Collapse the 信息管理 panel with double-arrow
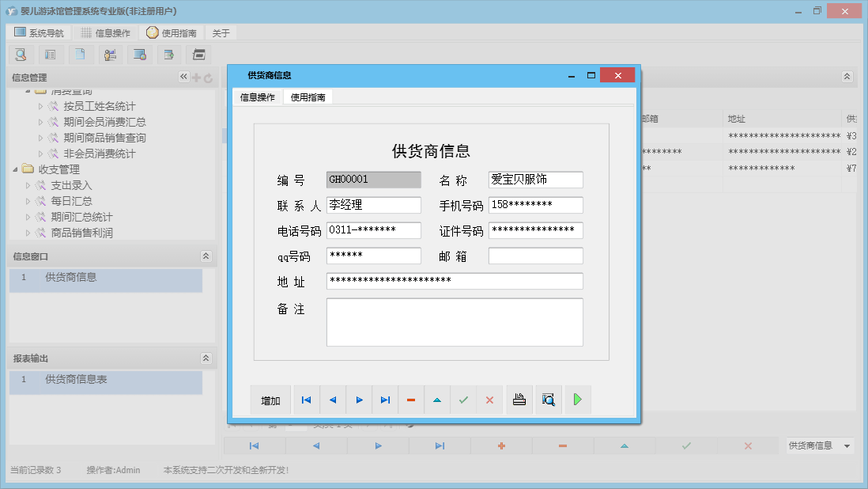Image resolution: width=868 pixels, height=489 pixels. 183,78
